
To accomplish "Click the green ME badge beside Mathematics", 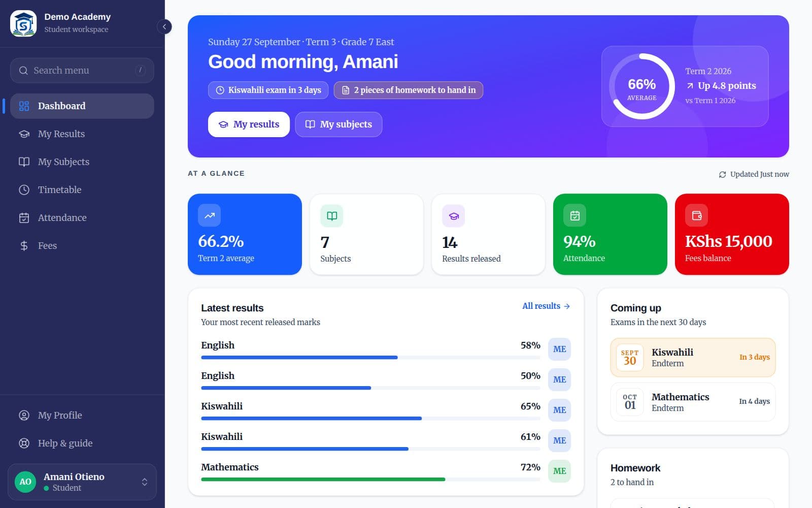I will point(559,471).
